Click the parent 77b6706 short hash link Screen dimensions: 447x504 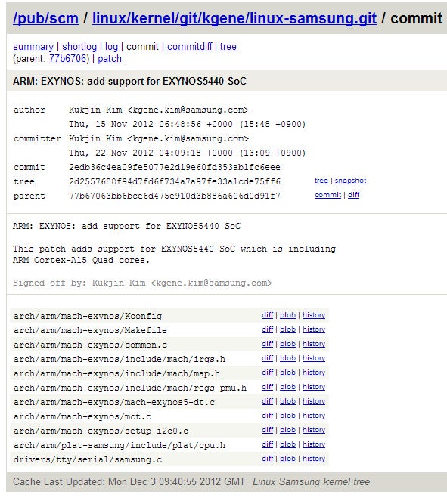coord(67,59)
